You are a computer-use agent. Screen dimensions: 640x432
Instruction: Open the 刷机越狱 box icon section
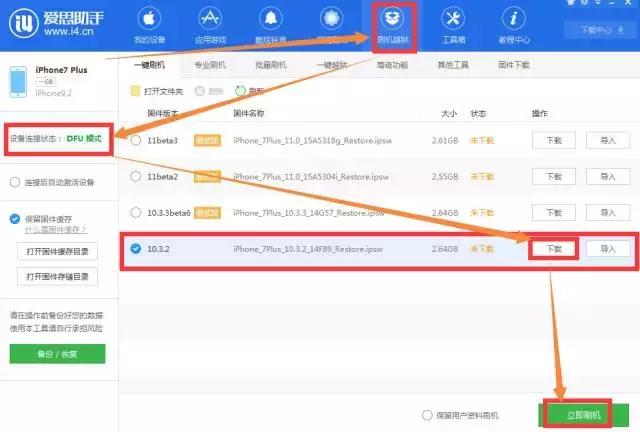(x=392, y=24)
